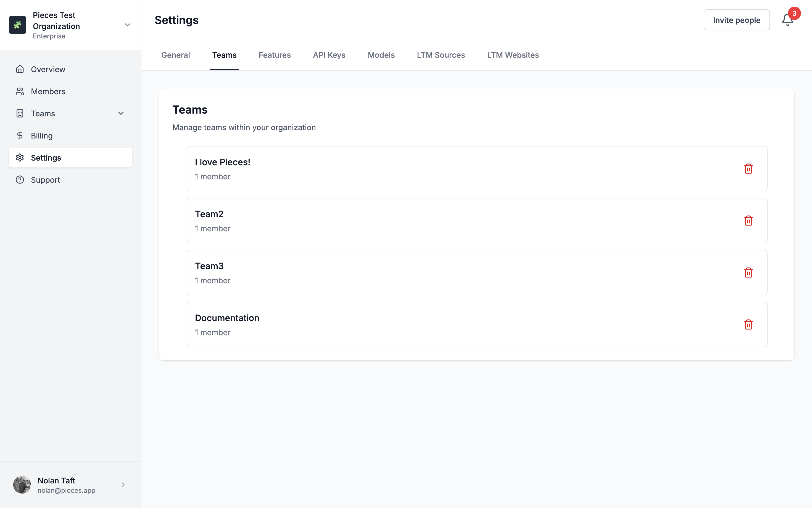Screen dimensions: 812x508
Task: Expand Nolan Taft's account menu
Action: point(123,485)
